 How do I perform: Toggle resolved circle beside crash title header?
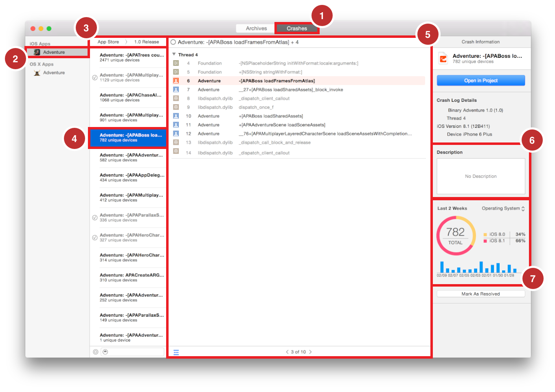point(173,42)
